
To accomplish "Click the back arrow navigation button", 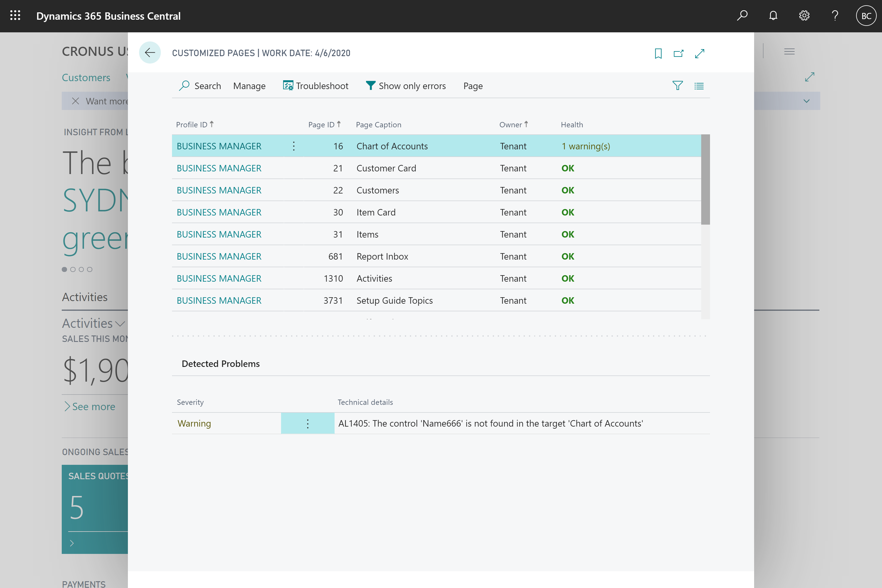I will tap(150, 53).
